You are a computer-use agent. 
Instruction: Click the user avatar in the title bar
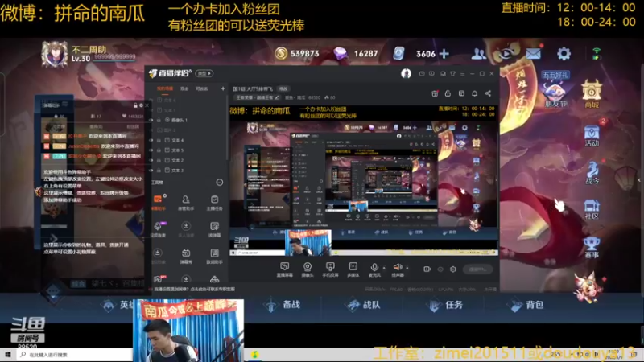tap(406, 73)
